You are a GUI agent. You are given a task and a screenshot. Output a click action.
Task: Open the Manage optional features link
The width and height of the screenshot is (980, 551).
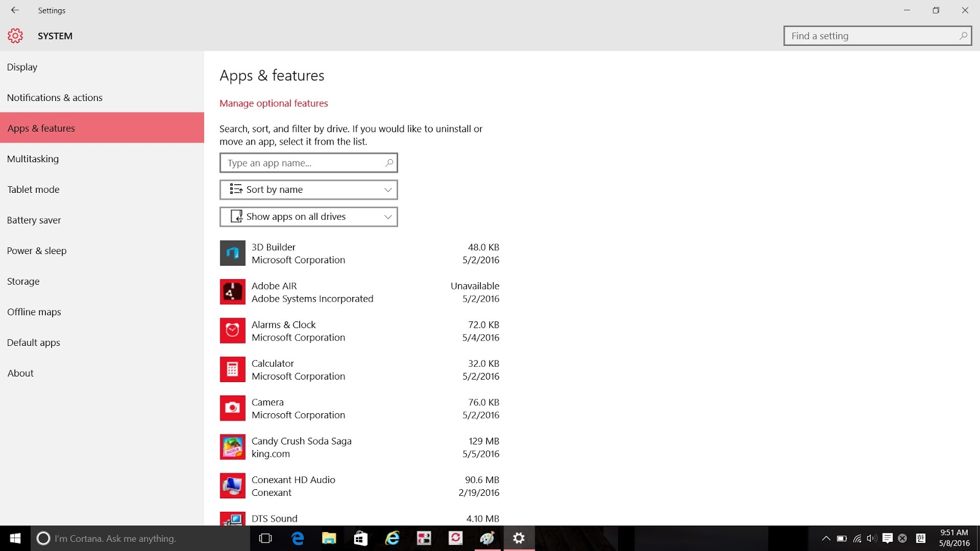[274, 103]
